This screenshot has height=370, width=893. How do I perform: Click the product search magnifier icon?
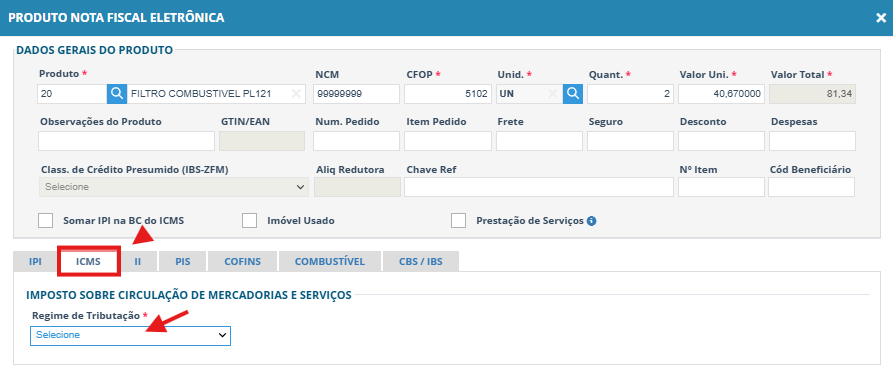click(117, 94)
